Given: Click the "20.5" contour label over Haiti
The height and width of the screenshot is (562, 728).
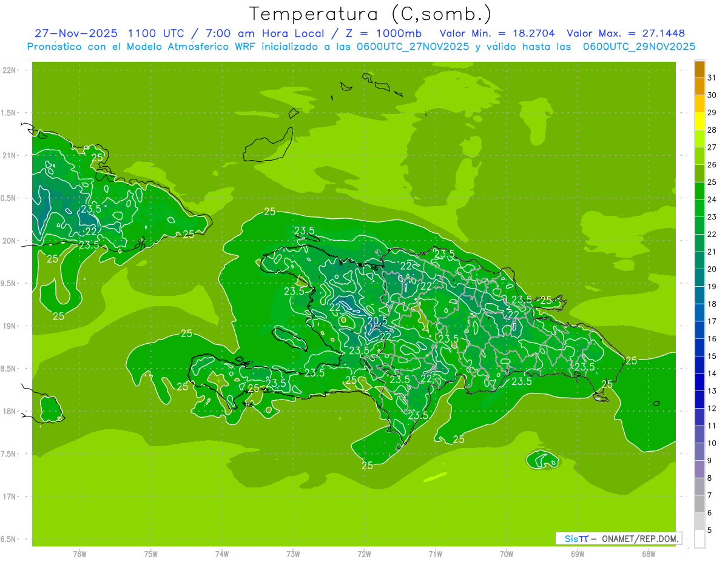Looking at the screenshot, I should point(377,321).
